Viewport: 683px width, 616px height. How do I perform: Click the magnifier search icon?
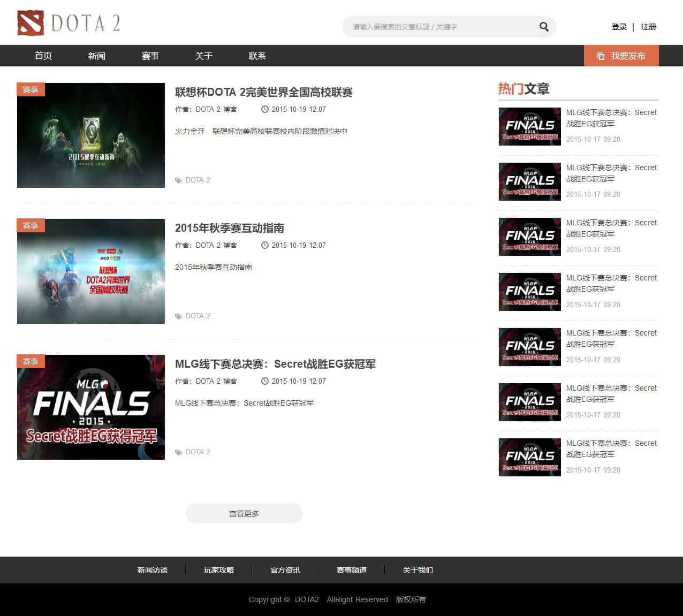click(544, 27)
